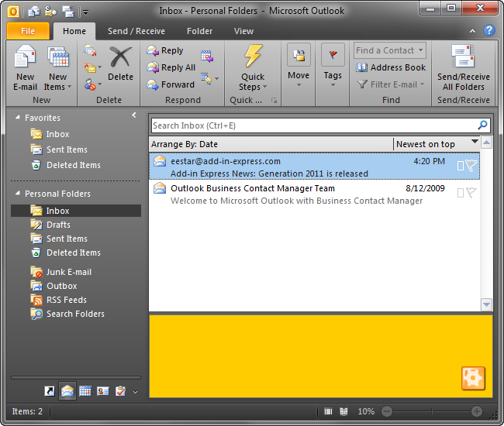Image resolution: width=504 pixels, height=426 pixels.
Task: Click the Outlook application icon in title bar
Action: tap(13, 12)
